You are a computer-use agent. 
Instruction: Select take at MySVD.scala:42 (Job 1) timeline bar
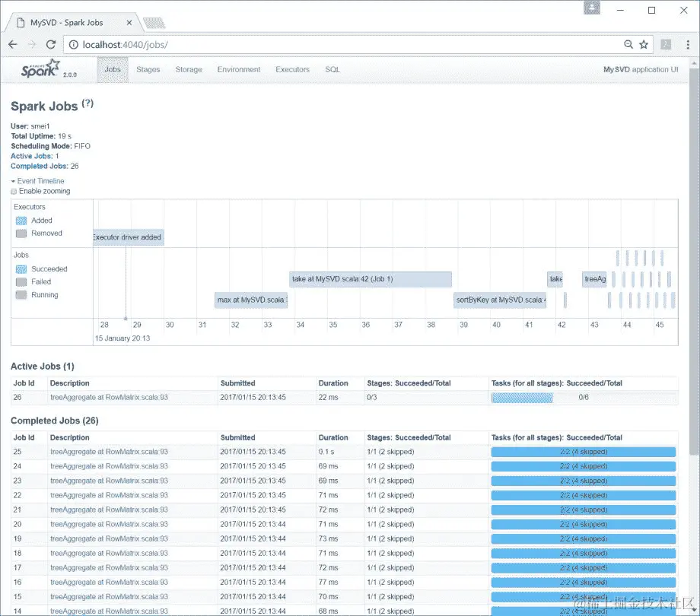pyautogui.click(x=370, y=279)
